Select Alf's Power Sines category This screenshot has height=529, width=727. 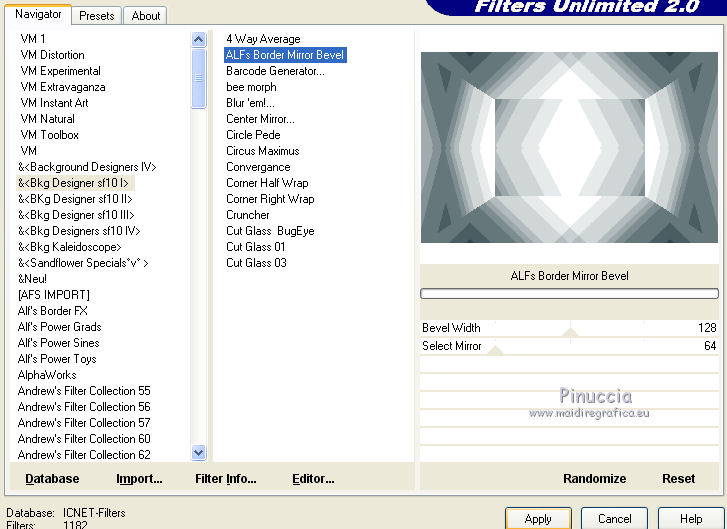tap(58, 343)
